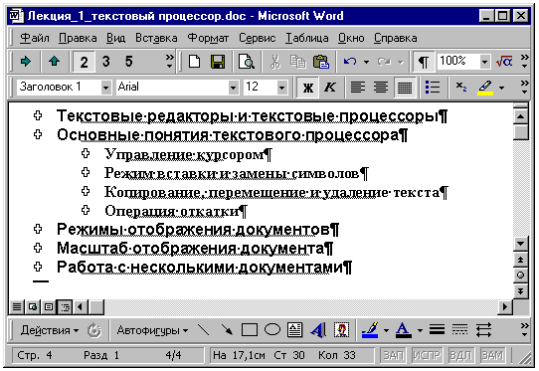Apply the blue line color
This screenshot has height=371, width=539.
[x=370, y=330]
